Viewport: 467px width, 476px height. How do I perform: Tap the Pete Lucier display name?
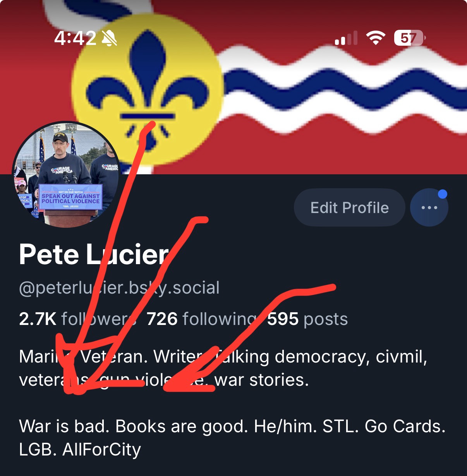coord(94,254)
